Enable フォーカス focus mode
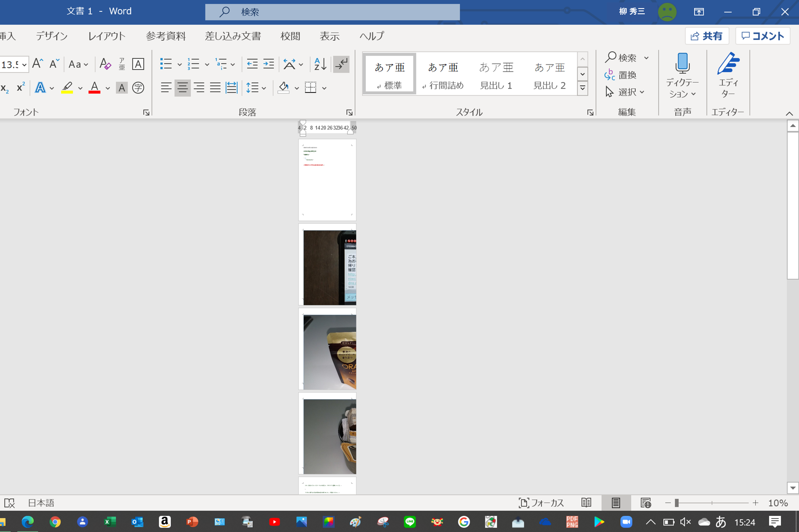799x532 pixels. pyautogui.click(x=541, y=503)
